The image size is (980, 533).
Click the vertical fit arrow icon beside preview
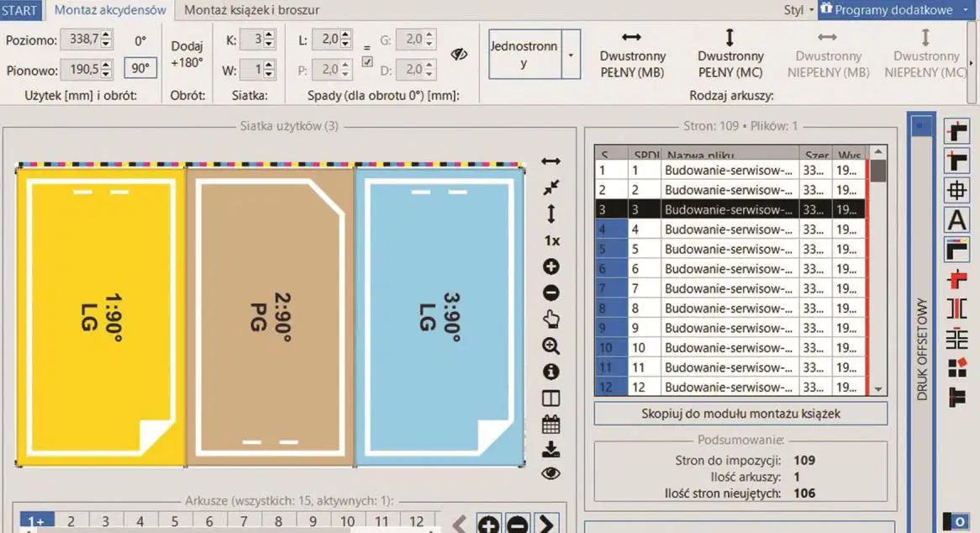(x=551, y=214)
